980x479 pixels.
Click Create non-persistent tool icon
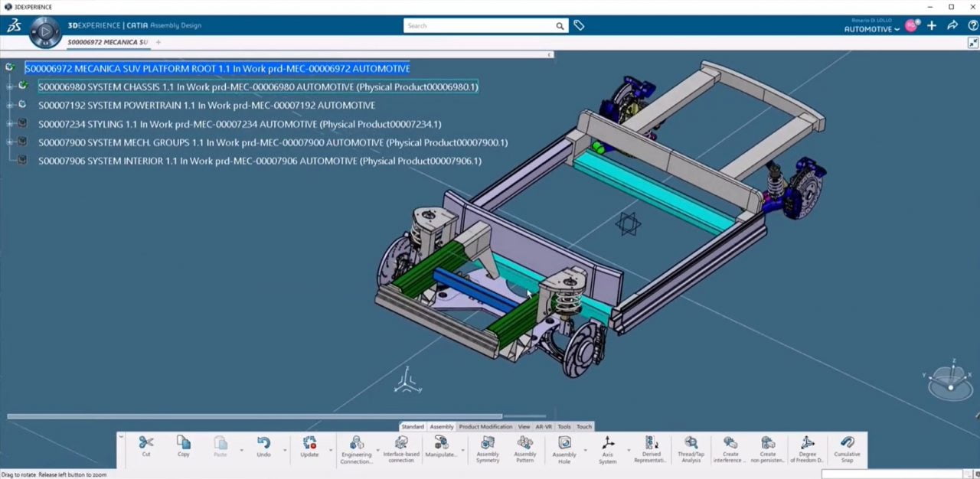pyautogui.click(x=768, y=442)
